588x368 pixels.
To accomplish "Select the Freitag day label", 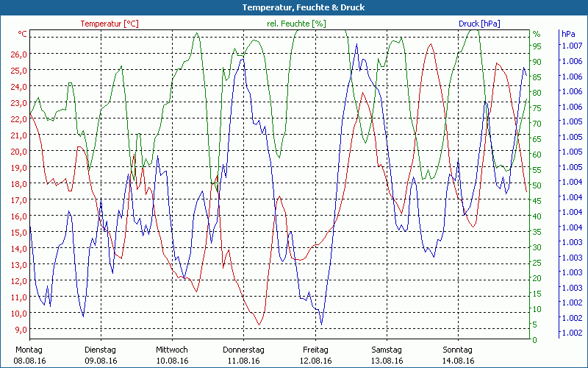I will (x=315, y=350).
